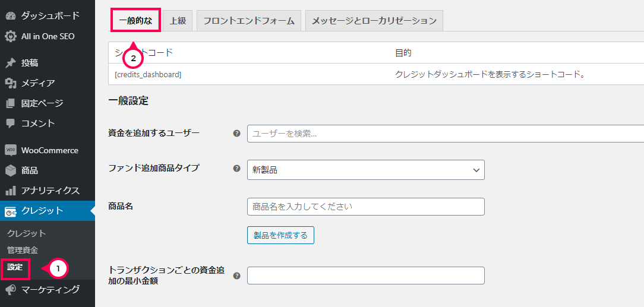Click the 設定 submenu link
This screenshot has width=644, height=307.
[14, 267]
